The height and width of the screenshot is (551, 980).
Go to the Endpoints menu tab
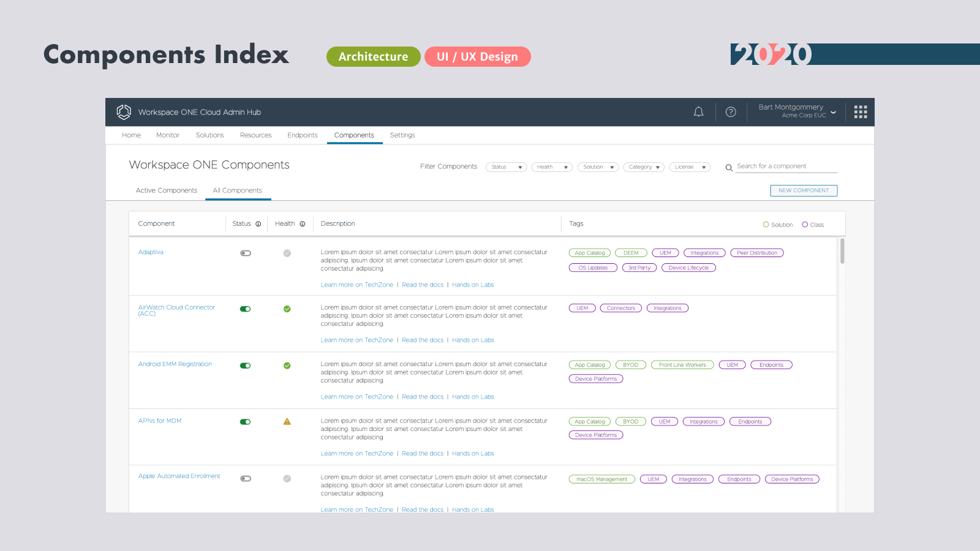[x=303, y=135]
